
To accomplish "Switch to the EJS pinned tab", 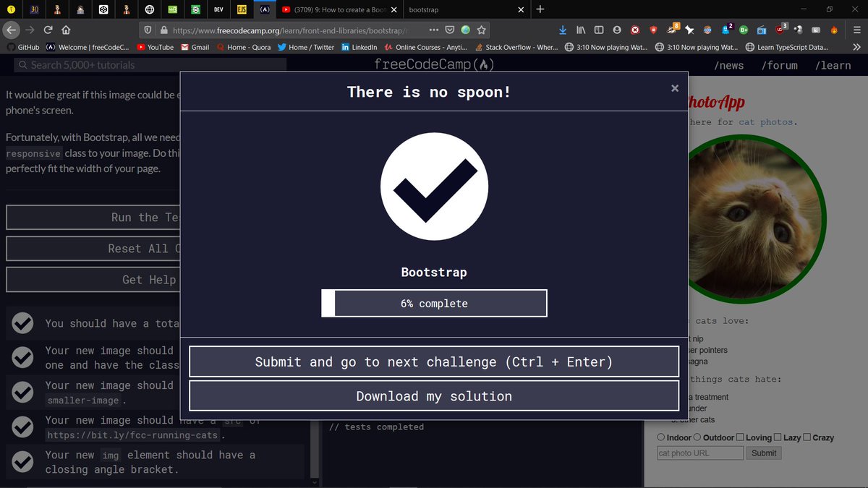I will (x=242, y=9).
